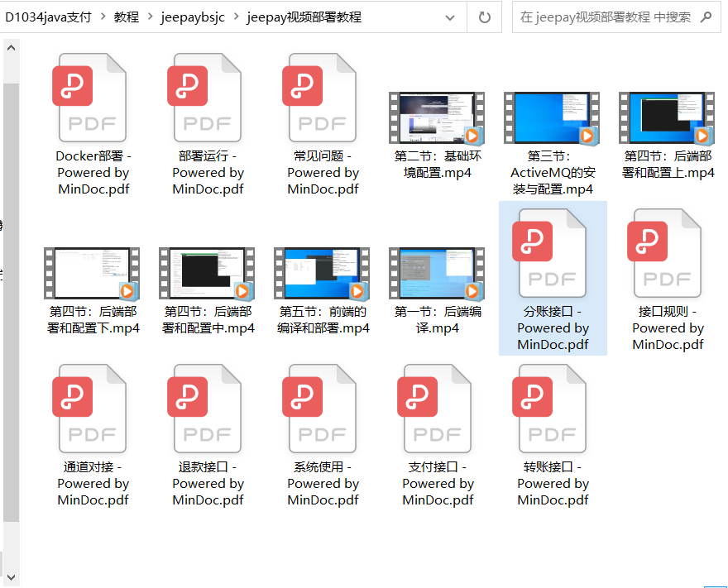The width and height of the screenshot is (728, 588).
Task: Select the D1034java支付 breadcrumb item
Action: pyautogui.click(x=50, y=16)
